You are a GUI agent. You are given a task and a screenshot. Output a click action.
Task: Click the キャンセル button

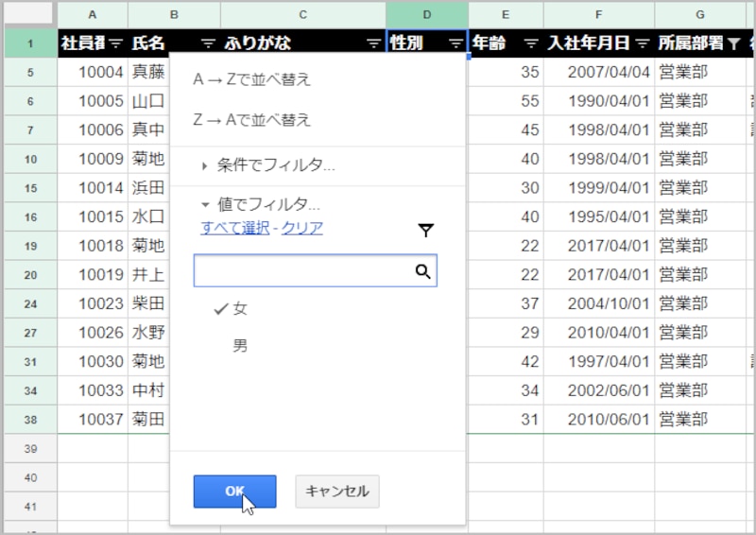[x=337, y=492]
